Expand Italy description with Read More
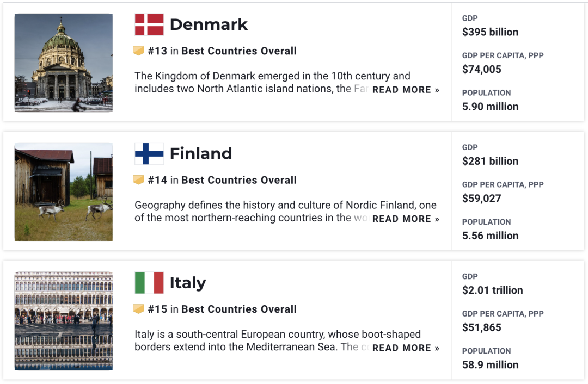 (406, 348)
